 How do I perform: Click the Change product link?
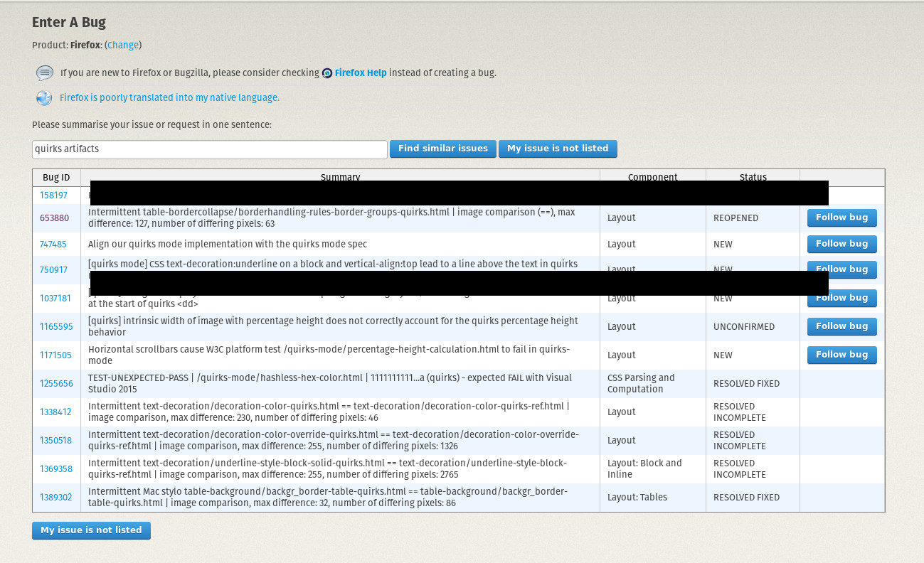click(x=123, y=45)
